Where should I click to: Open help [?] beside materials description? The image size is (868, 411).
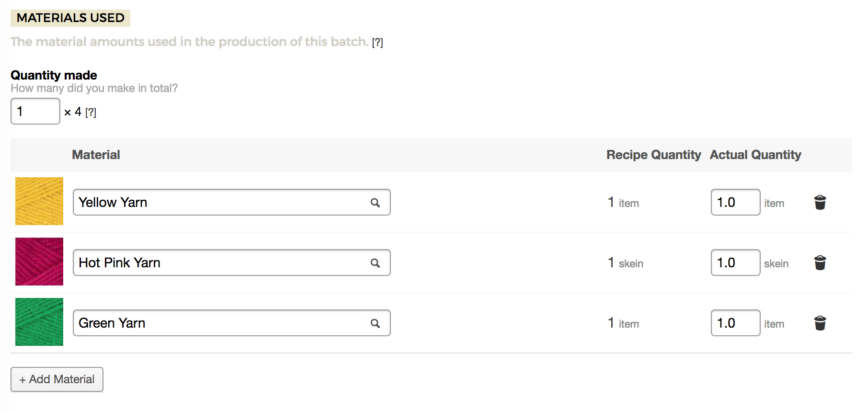pyautogui.click(x=377, y=43)
